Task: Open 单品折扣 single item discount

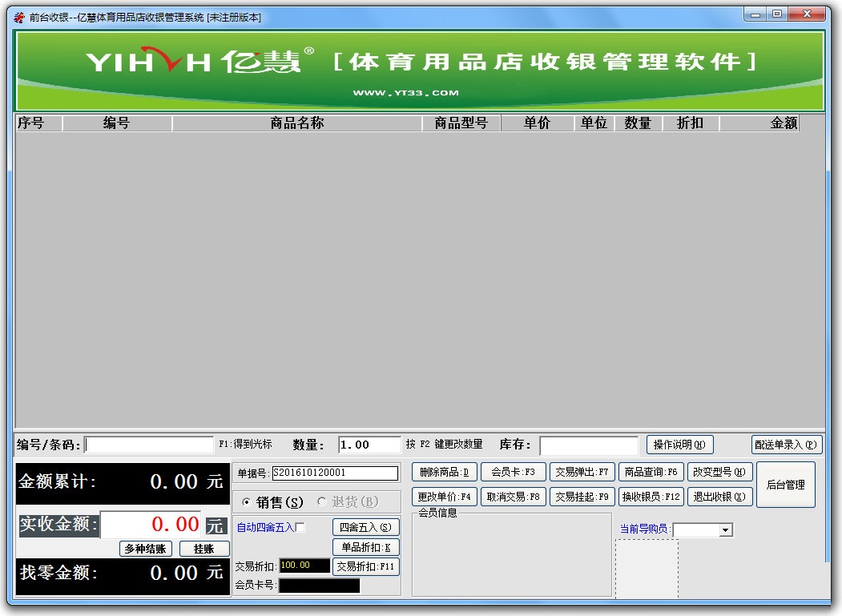Action: pyautogui.click(x=365, y=547)
